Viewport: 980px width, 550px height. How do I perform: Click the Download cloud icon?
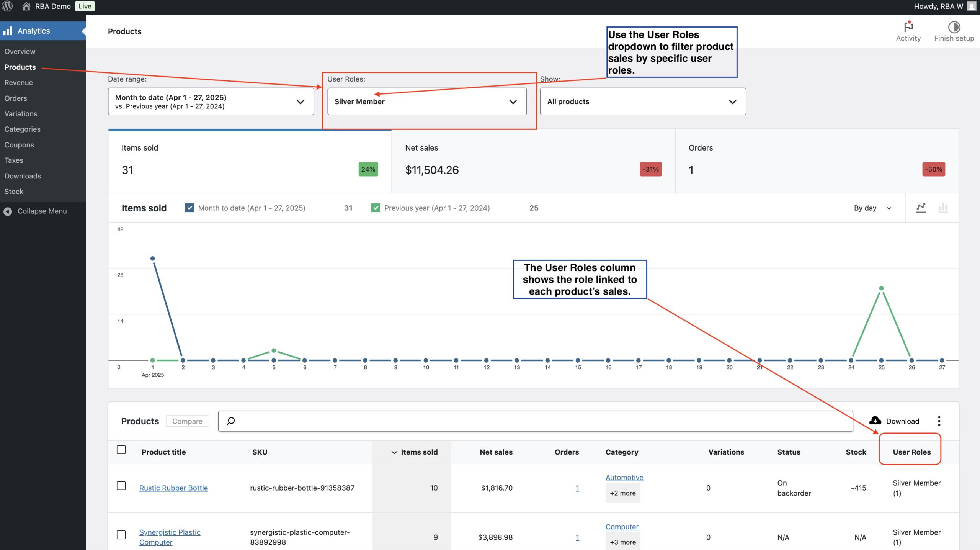pyautogui.click(x=875, y=421)
